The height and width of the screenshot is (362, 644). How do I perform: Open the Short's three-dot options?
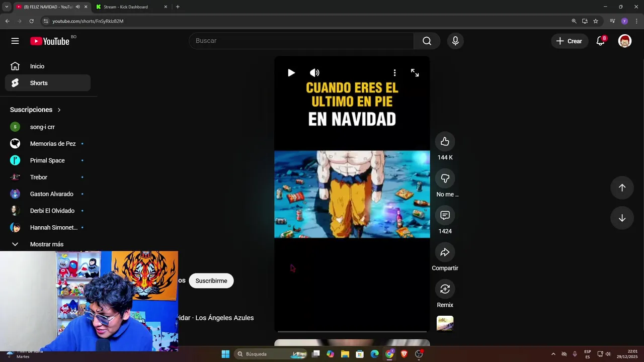[394, 73]
